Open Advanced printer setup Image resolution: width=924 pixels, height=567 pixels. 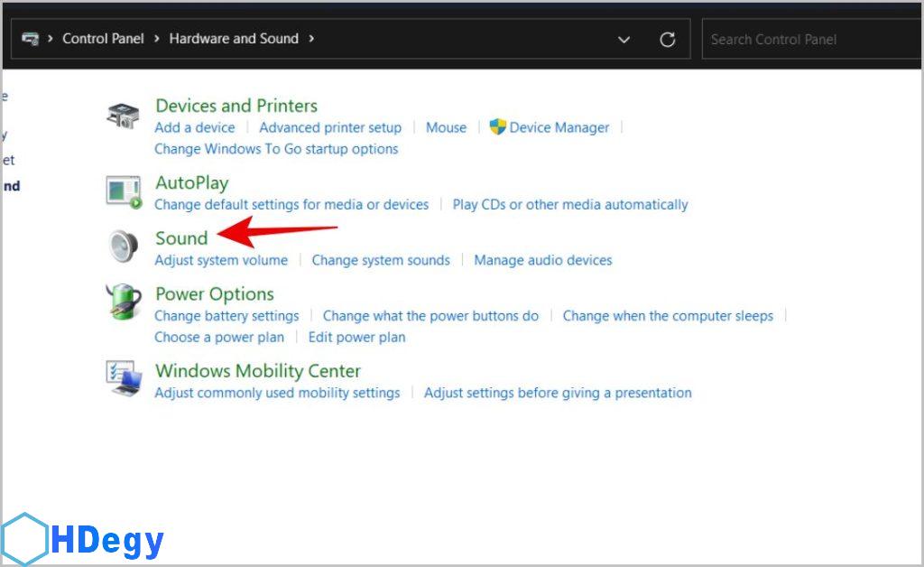(330, 127)
